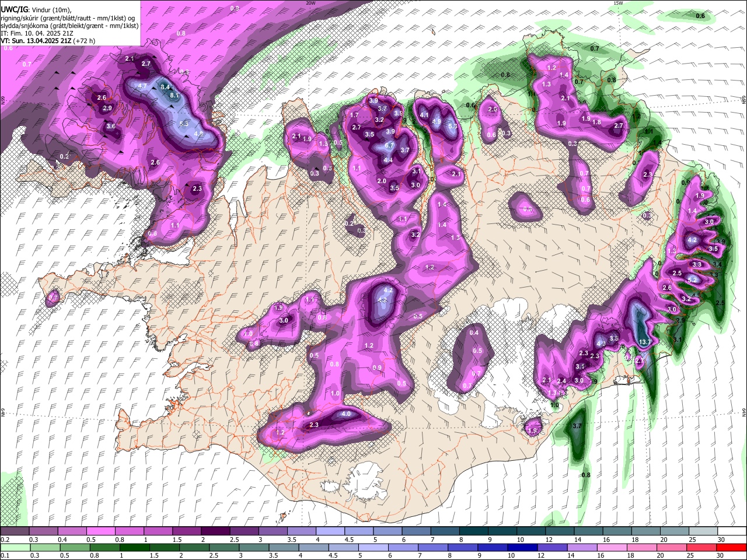Click the 13.7 precipitation value in southeast
747x560 pixels.
tap(645, 342)
